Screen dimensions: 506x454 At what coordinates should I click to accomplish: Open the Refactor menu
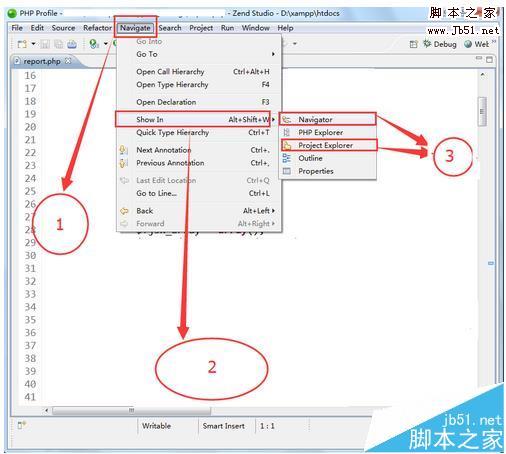(x=97, y=28)
